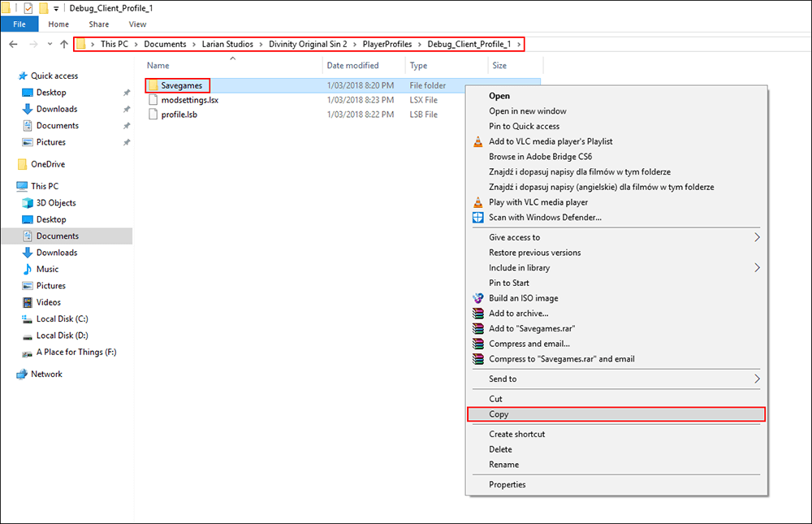
Task: Click the Music note icon
Action: 28,269
